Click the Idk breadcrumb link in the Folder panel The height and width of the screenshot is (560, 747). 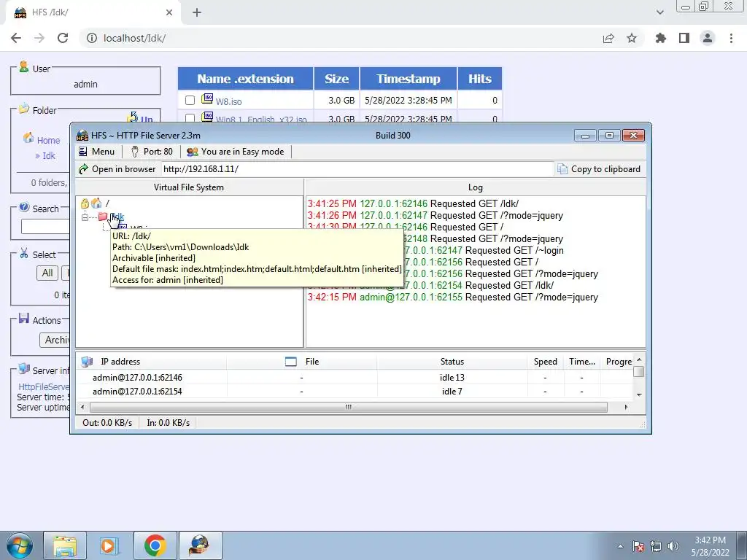(x=49, y=156)
